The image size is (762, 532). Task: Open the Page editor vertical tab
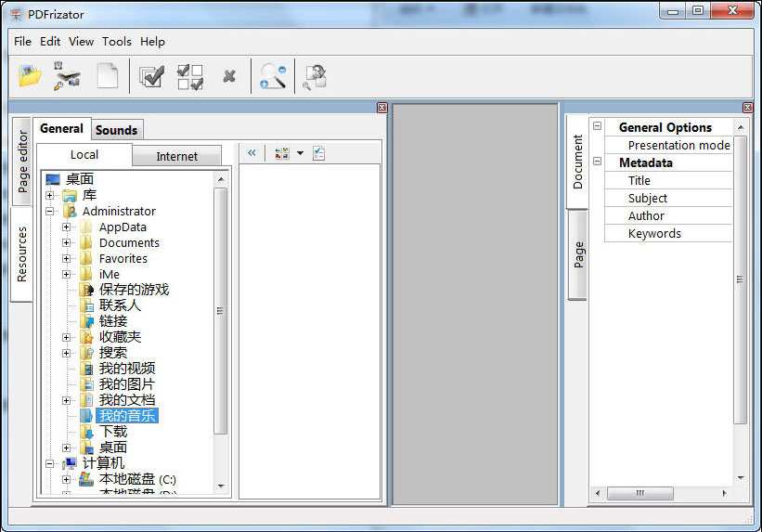click(x=22, y=162)
